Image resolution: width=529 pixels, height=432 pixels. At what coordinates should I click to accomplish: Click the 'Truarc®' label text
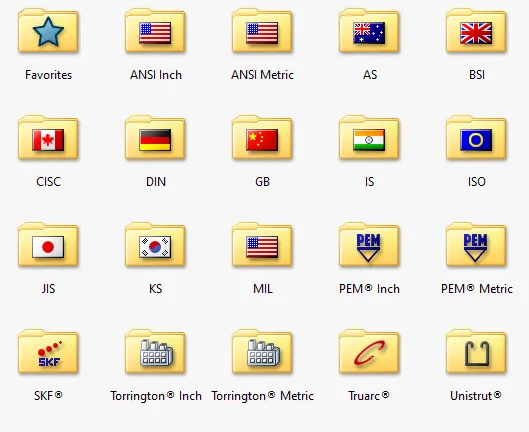click(369, 396)
